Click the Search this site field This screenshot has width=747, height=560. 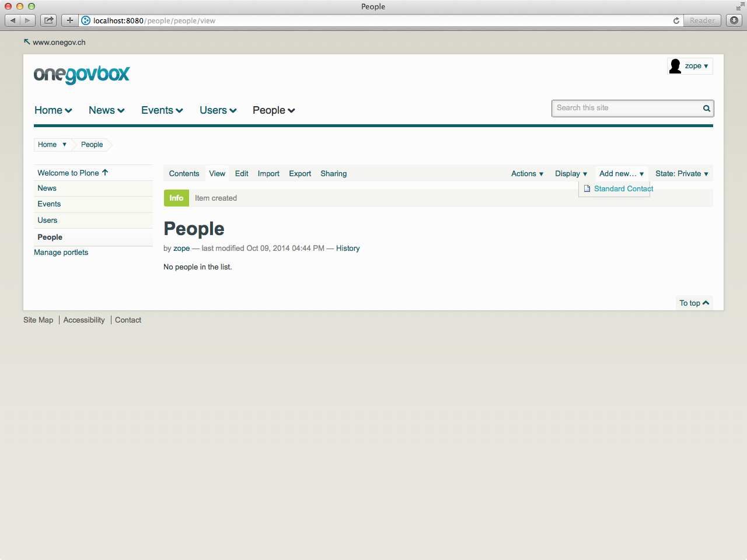(x=627, y=108)
